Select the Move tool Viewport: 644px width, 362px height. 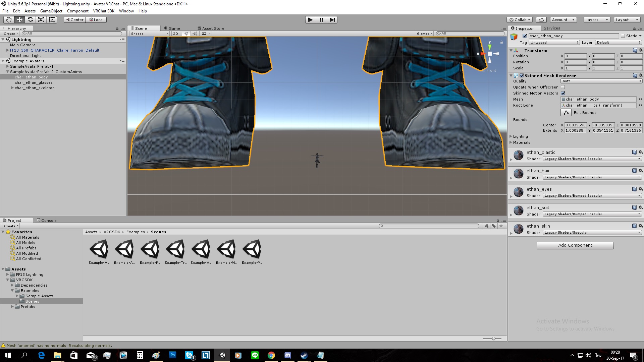(x=19, y=20)
